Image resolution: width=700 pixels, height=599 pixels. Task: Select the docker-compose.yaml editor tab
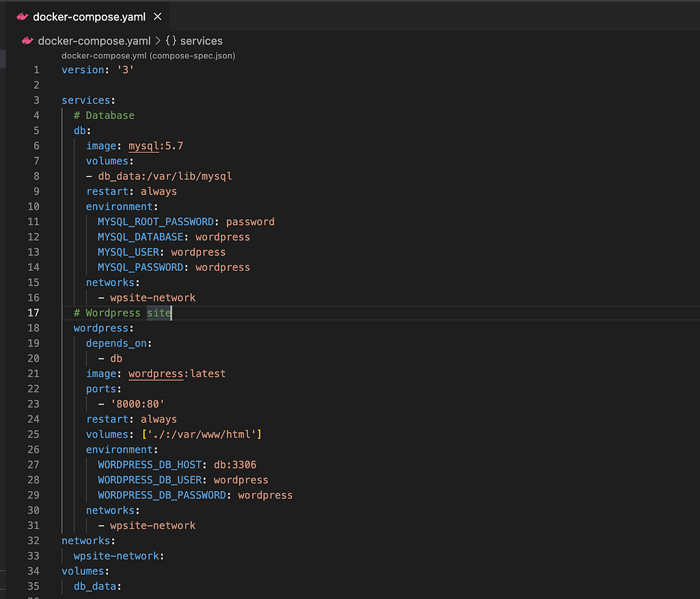click(x=88, y=17)
